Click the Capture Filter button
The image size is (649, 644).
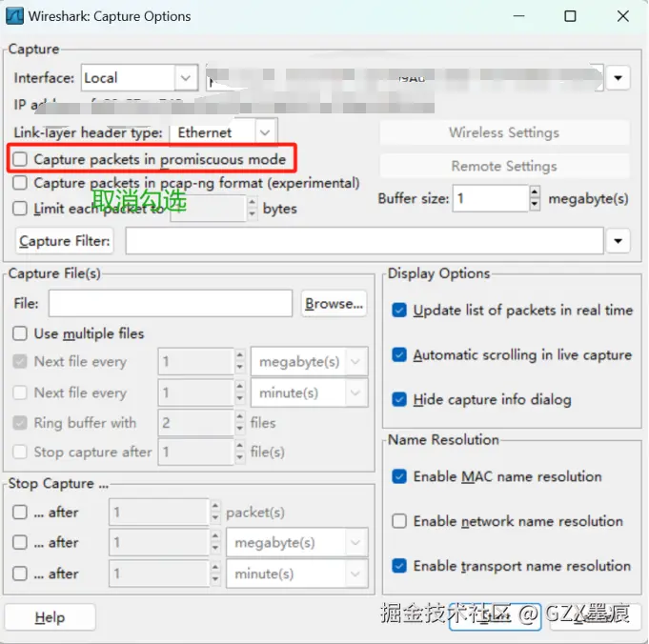point(65,240)
